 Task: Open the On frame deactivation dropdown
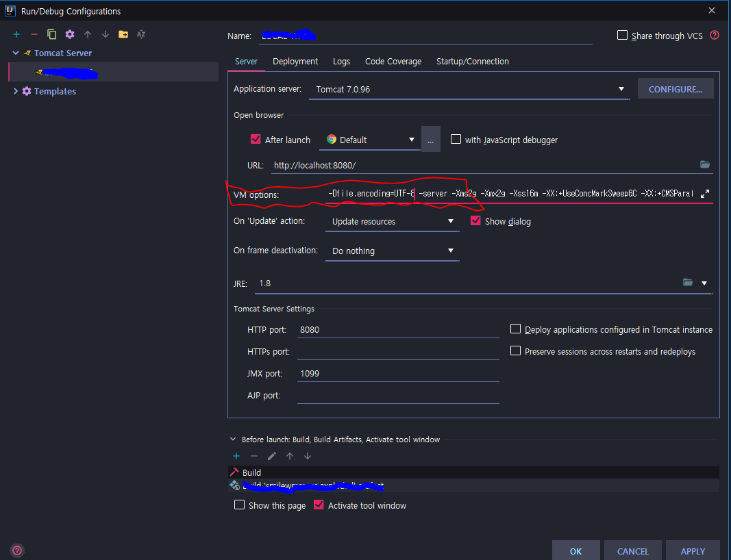(x=392, y=251)
